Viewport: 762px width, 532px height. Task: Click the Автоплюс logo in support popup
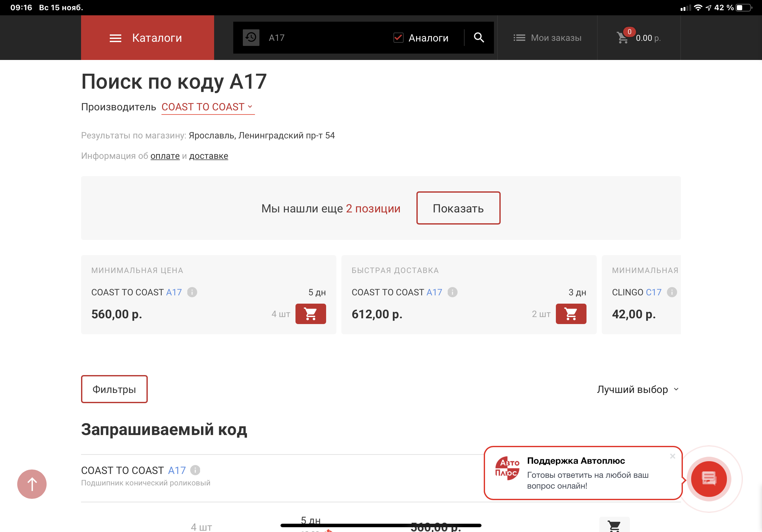coord(507,468)
